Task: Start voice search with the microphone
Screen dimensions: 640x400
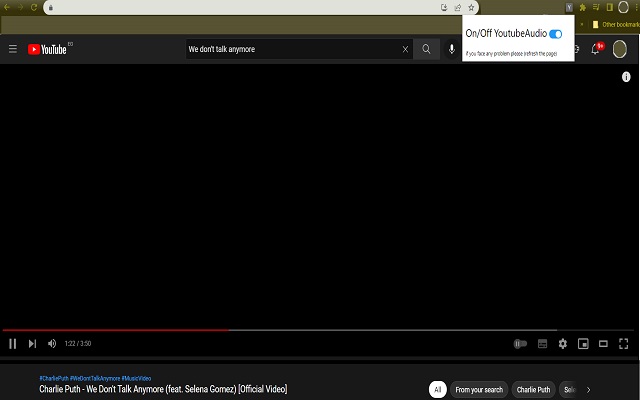Action: tap(451, 49)
